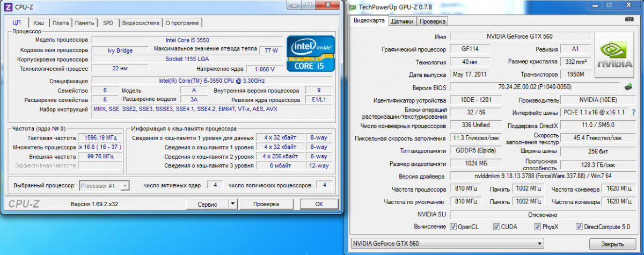This screenshot has width=644, height=255.
Task: Switch to the Датчики tab in GPU-Z
Action: coord(402,21)
